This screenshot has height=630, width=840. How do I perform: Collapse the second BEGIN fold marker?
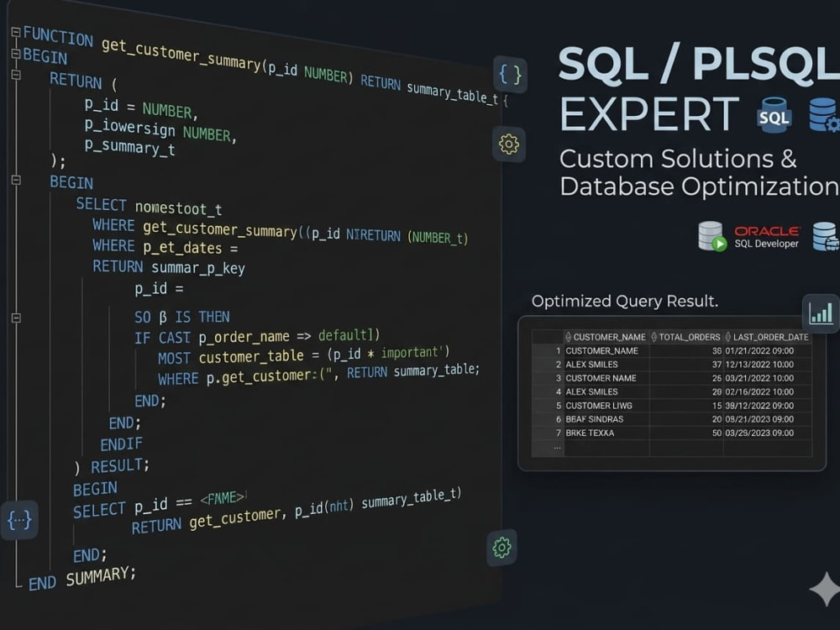(16, 180)
